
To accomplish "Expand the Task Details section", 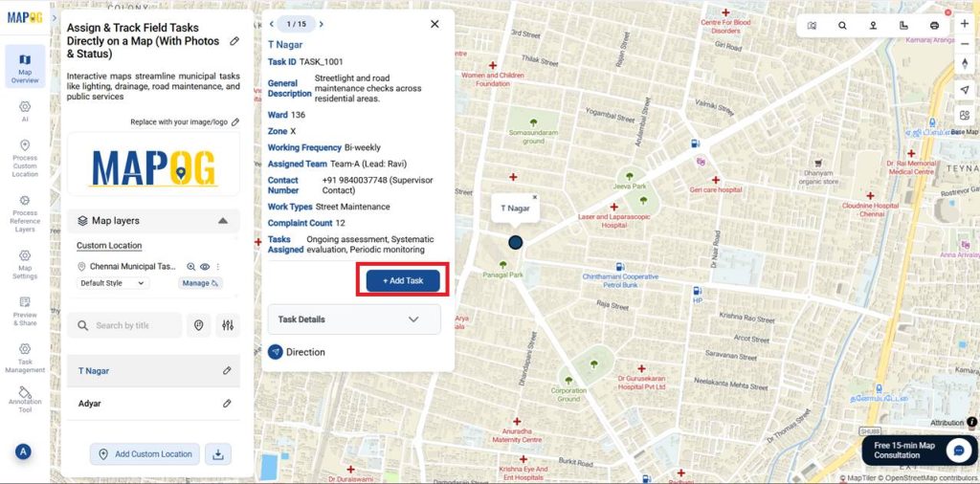I will (354, 319).
